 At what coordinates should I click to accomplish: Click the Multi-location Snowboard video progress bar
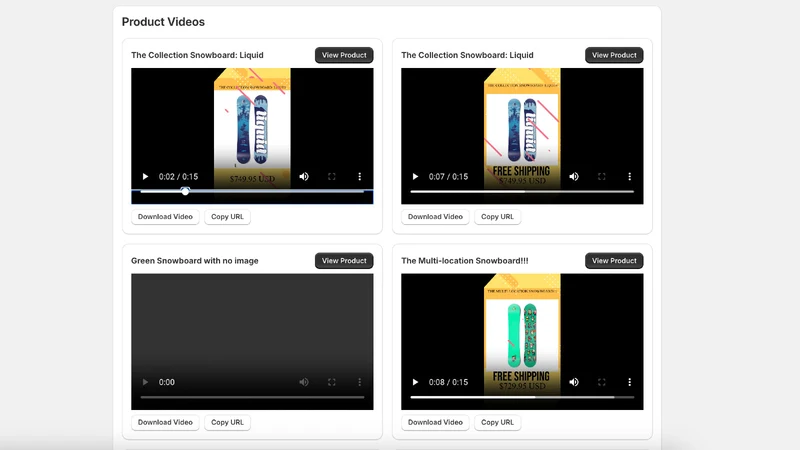pyautogui.click(x=522, y=397)
